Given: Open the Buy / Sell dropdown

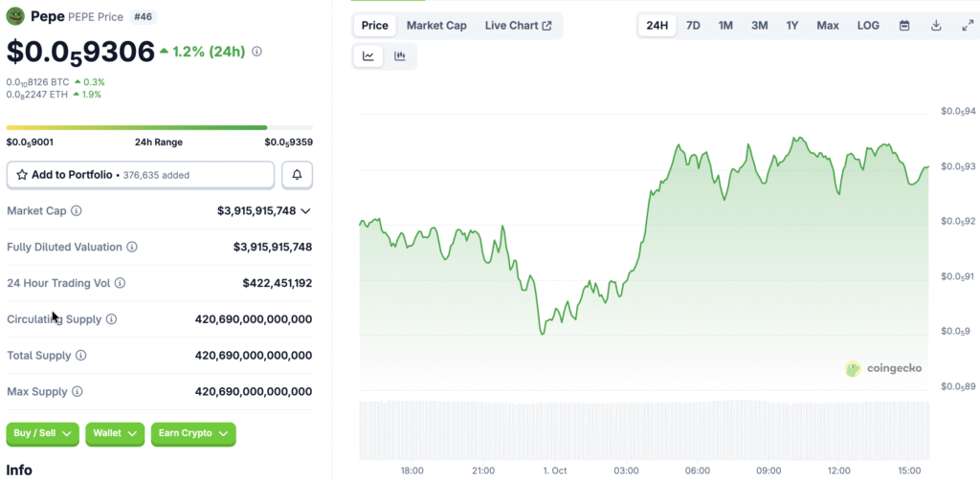Looking at the screenshot, I should pyautogui.click(x=43, y=433).
